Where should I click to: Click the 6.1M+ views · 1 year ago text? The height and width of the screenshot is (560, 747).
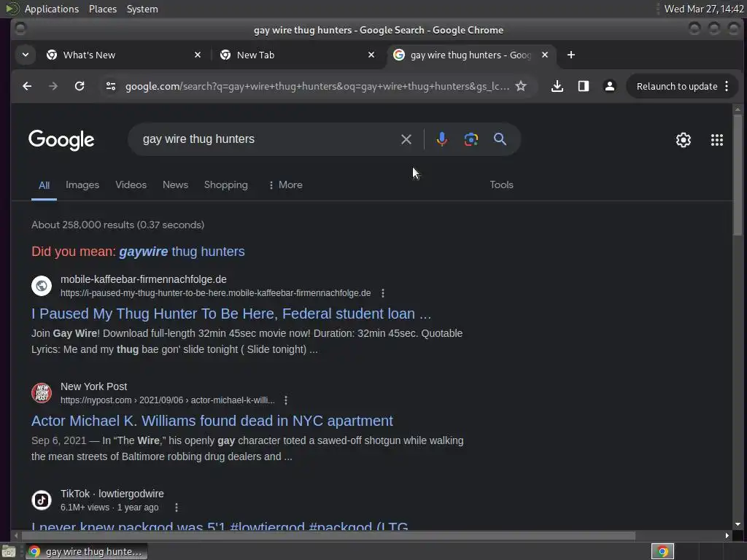tap(109, 507)
